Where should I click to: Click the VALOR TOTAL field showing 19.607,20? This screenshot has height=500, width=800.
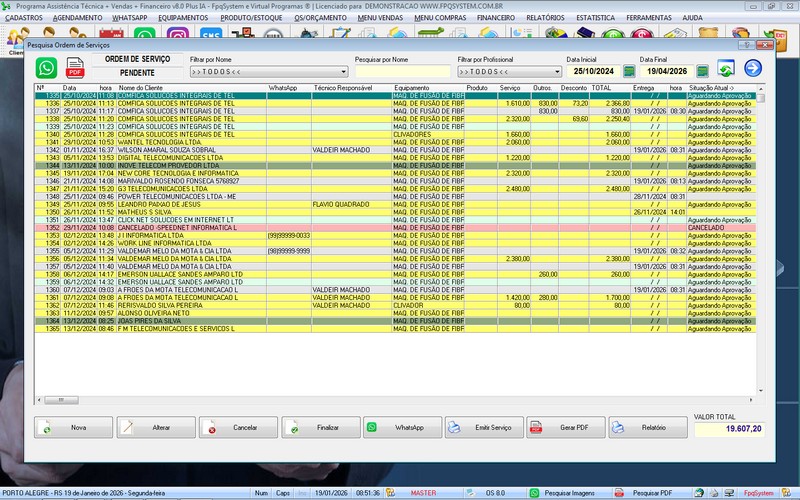[x=729, y=429]
